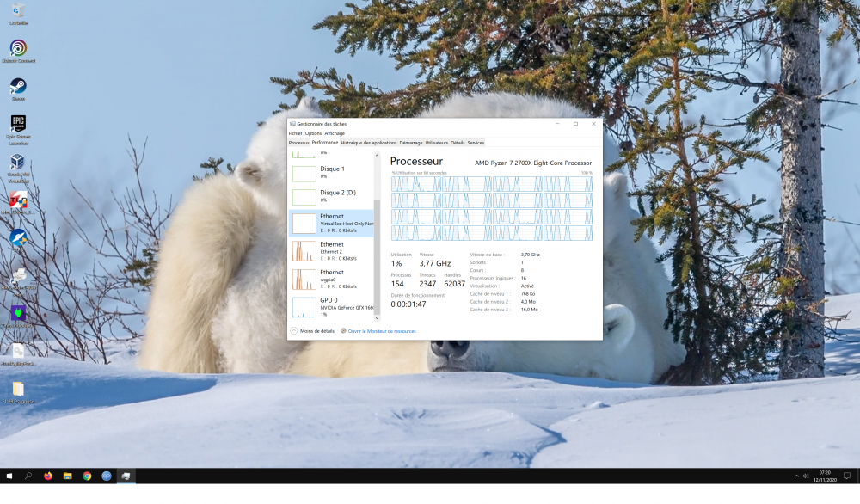860x504 pixels.
Task: Switch to Historique des applications tab
Action: click(369, 143)
